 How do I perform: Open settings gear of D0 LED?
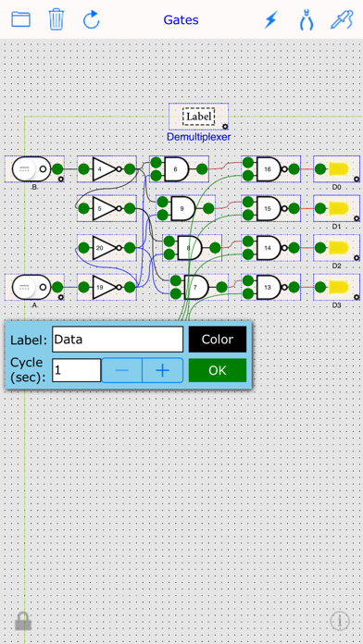[357, 180]
